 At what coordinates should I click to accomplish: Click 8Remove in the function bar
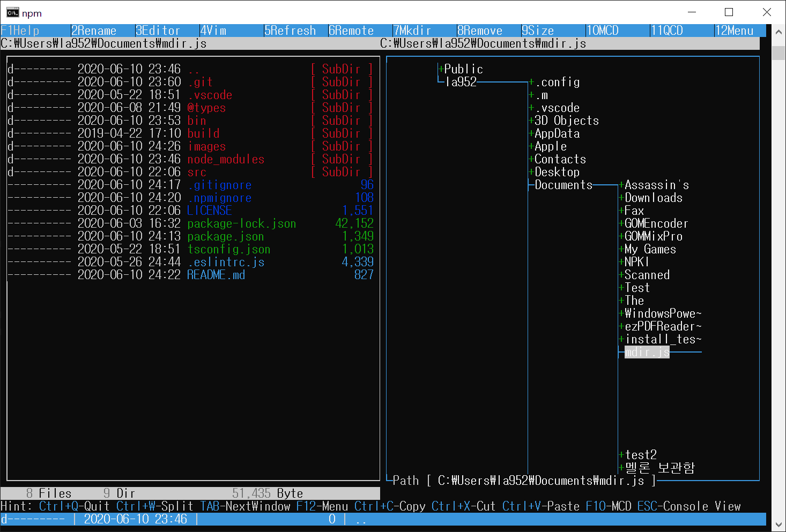coord(480,31)
